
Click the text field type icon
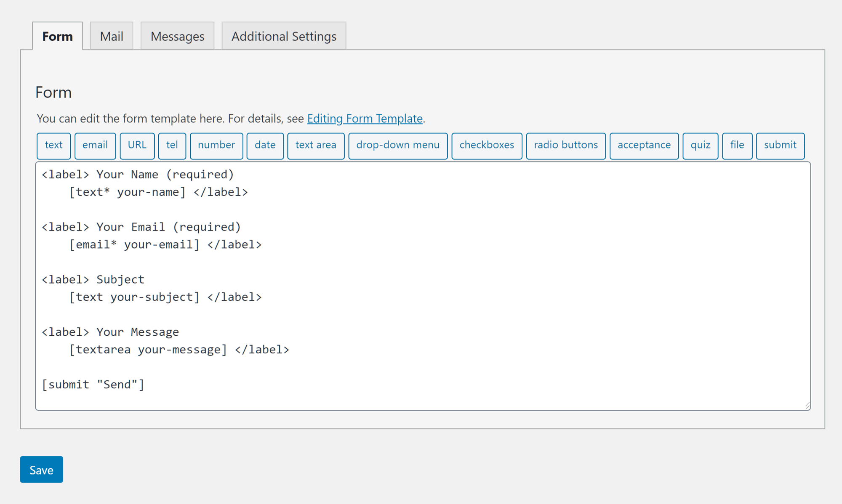point(53,145)
